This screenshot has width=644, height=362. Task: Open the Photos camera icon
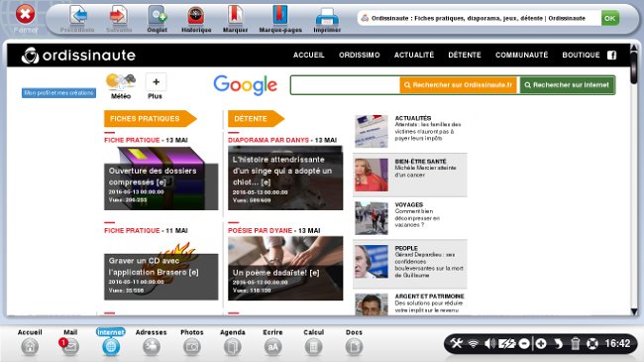click(x=192, y=347)
